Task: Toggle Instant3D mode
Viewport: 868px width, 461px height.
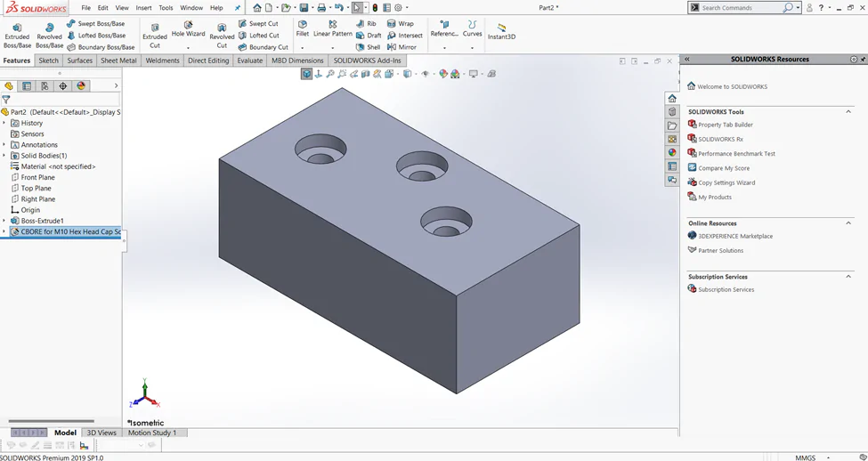Action: pos(501,31)
